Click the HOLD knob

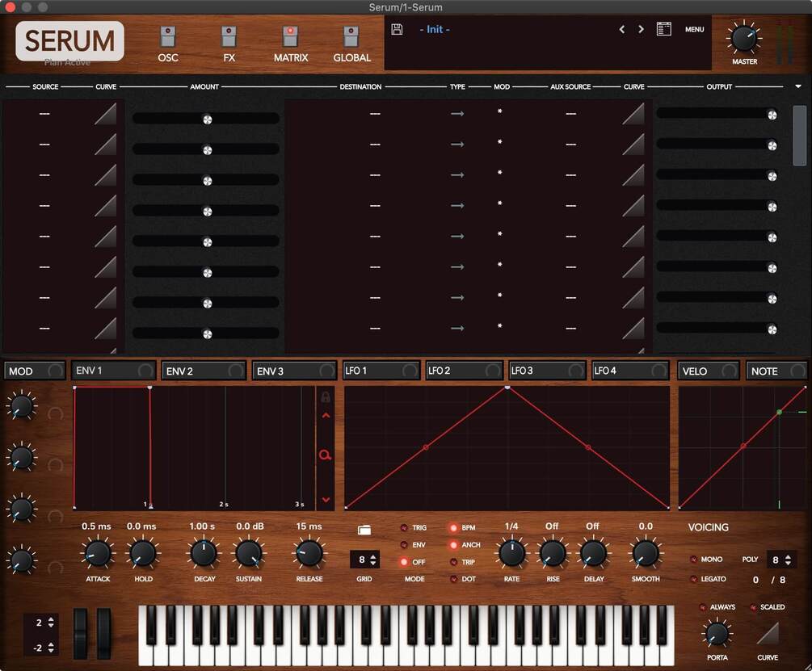point(143,553)
